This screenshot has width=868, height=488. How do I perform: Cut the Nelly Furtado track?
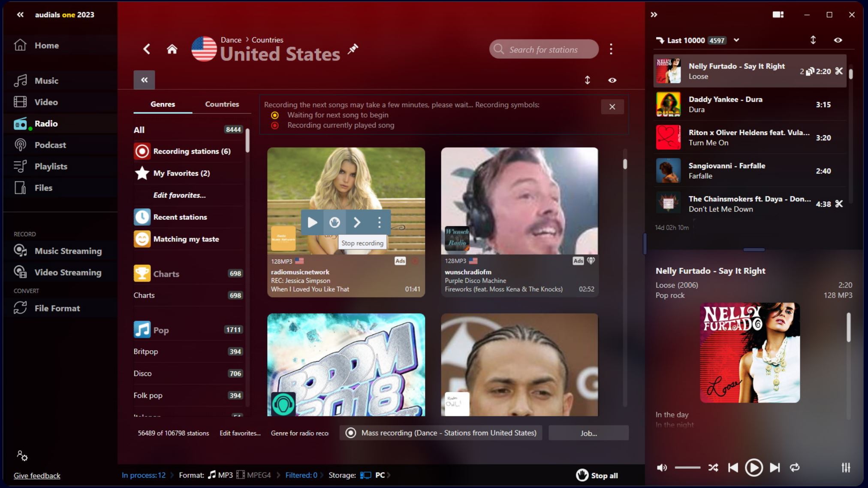[839, 71]
